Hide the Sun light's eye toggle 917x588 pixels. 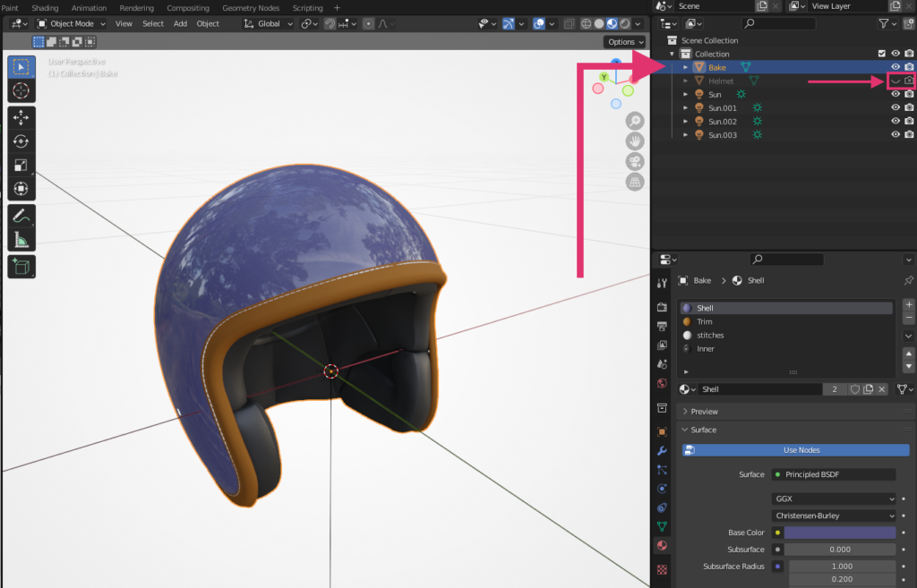click(896, 94)
